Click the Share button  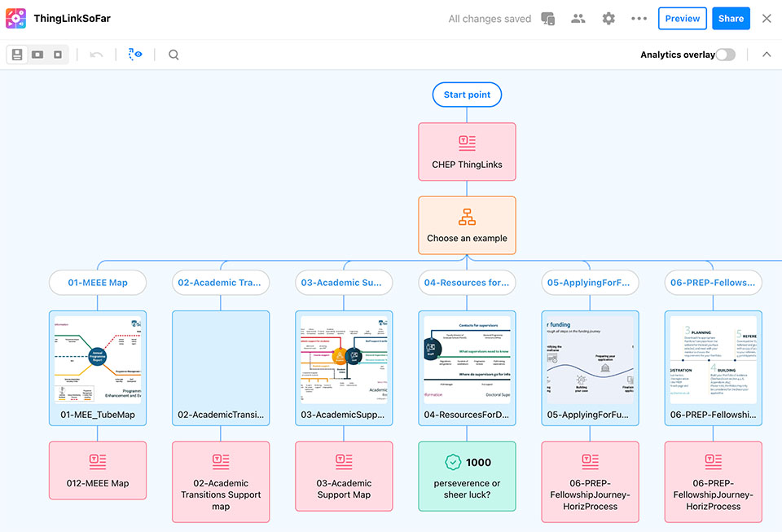tap(731, 19)
